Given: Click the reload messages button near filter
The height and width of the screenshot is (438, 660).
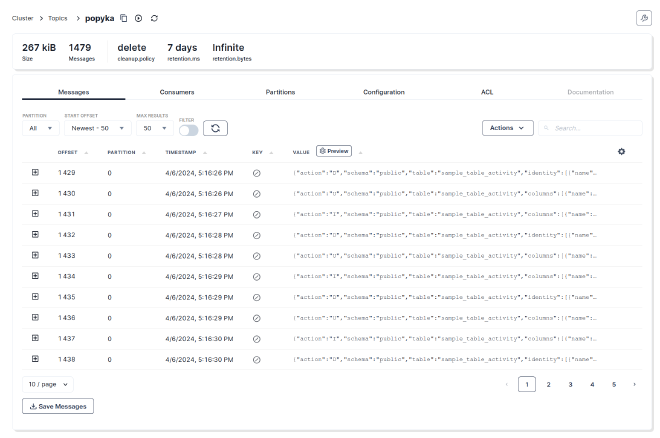Looking at the screenshot, I should 215,128.
